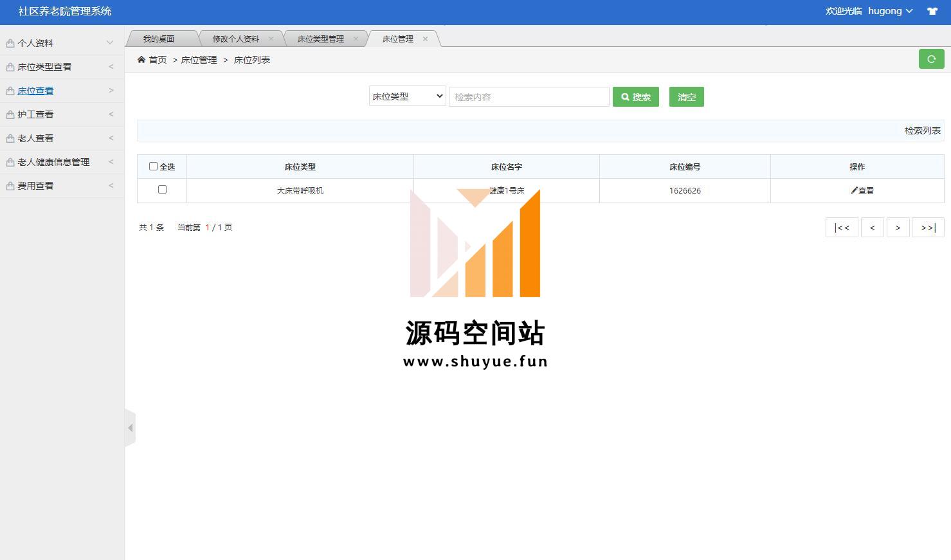This screenshot has width=951, height=560.
Task: Click the 床位编号 column header
Action: point(685,167)
